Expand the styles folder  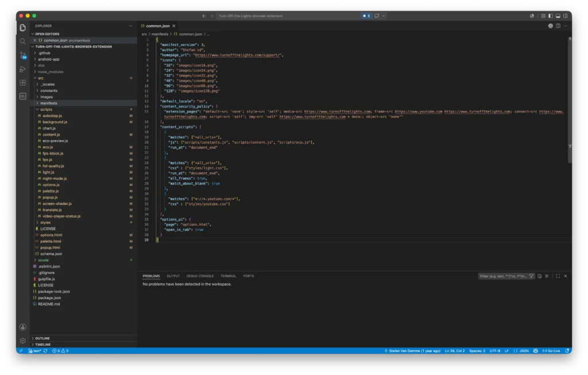pos(83,222)
